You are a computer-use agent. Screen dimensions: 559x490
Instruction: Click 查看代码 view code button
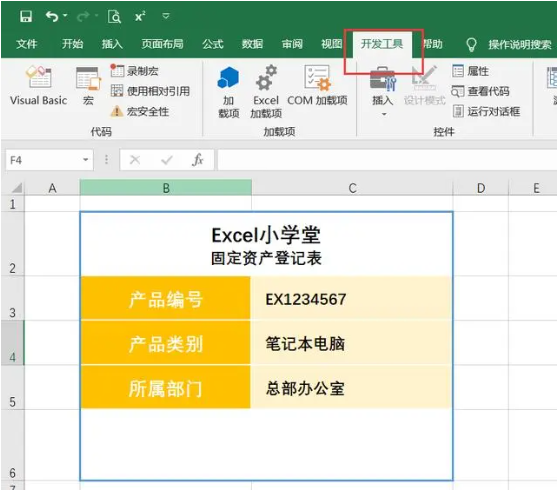point(481,91)
